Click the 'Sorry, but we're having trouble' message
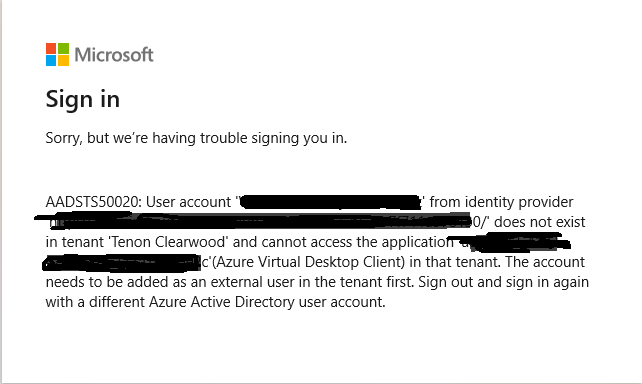Viewport: 642px width, 384px height. coord(196,138)
